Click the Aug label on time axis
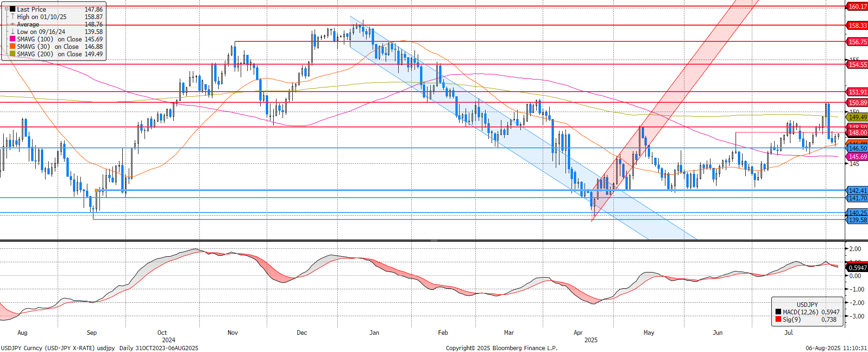This screenshot has width=868, height=352. pos(22,333)
